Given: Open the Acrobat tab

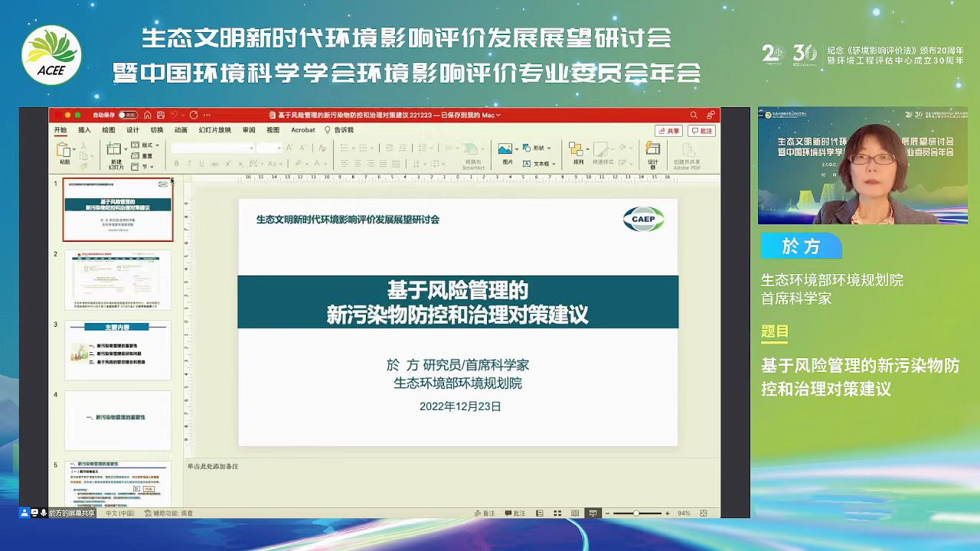Looking at the screenshot, I should [303, 130].
